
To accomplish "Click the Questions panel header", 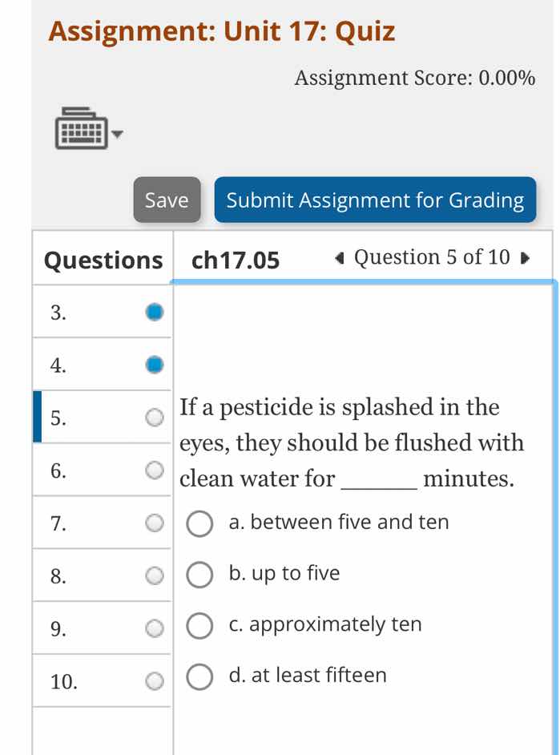I will tap(102, 260).
